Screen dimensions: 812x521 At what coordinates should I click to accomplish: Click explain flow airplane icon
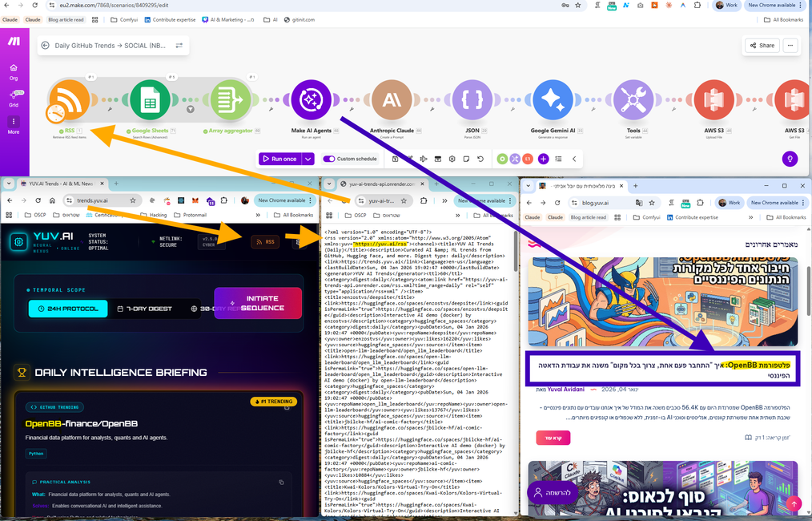tap(423, 160)
